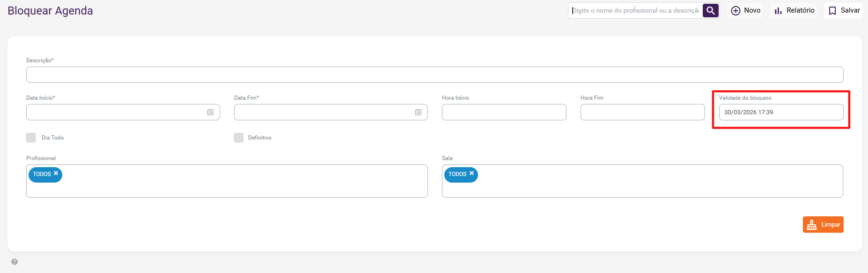
Task: Check the Definitivo checkbox
Action: pos(239,138)
